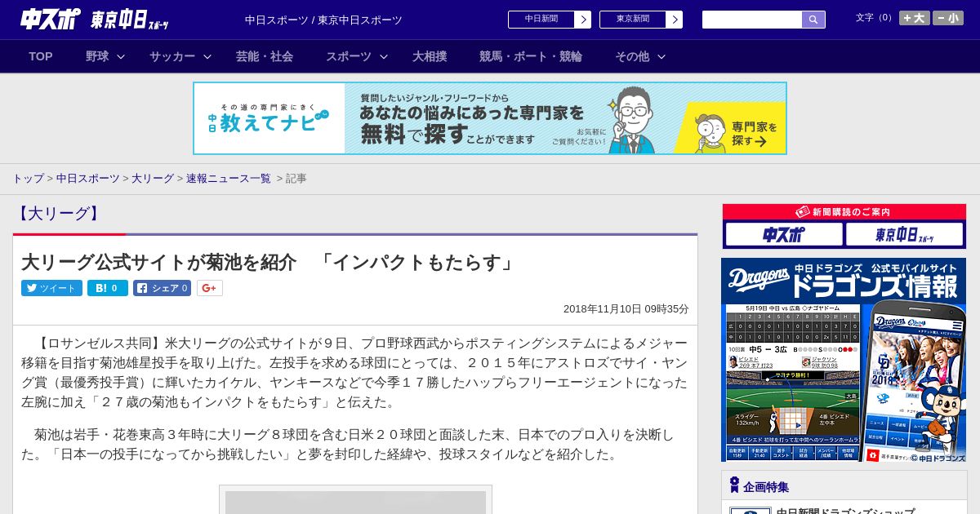Open the 野球 menu
980x514 pixels.
[97, 56]
